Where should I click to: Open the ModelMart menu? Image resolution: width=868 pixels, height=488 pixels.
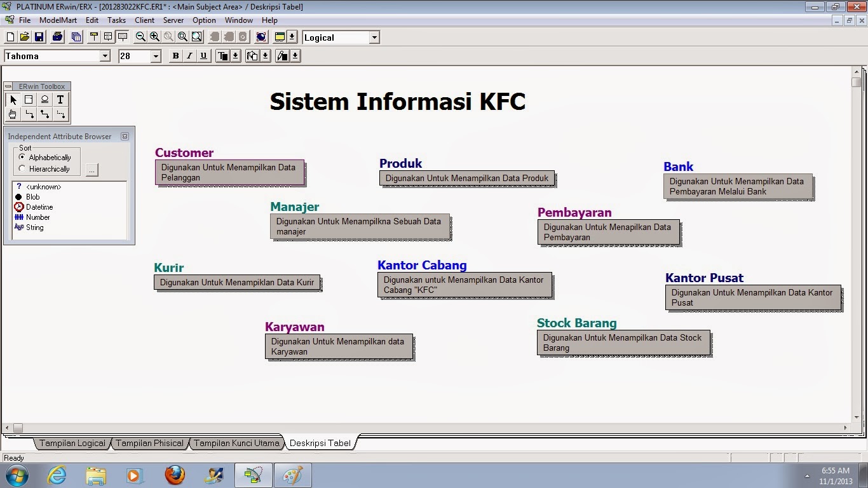[58, 20]
